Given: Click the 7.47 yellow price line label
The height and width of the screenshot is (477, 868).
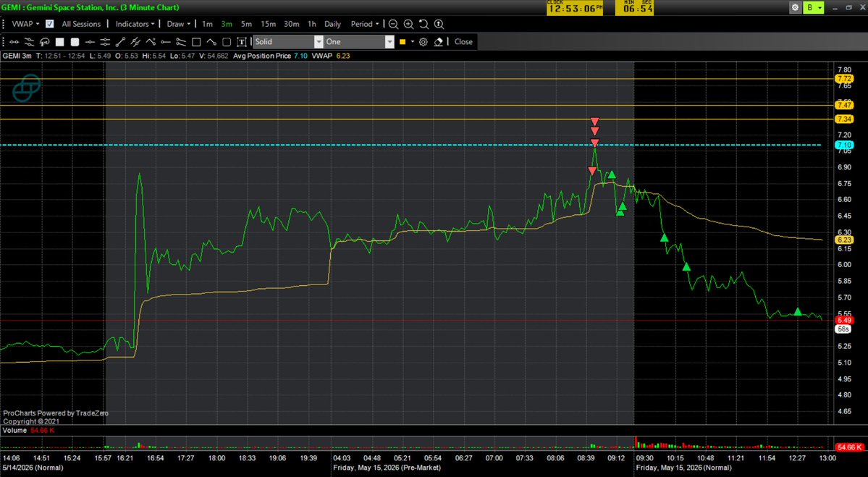Looking at the screenshot, I should [x=844, y=105].
